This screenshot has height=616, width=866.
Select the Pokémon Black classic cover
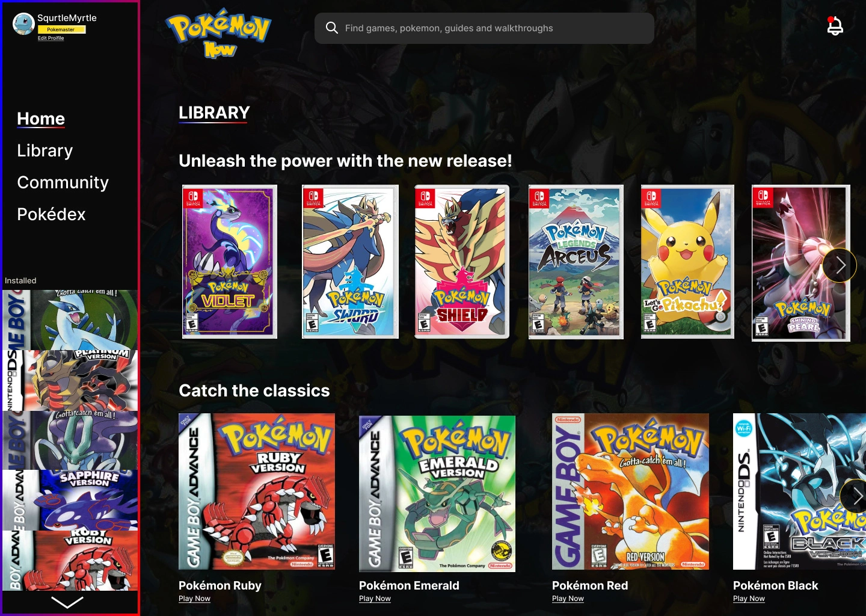point(799,491)
